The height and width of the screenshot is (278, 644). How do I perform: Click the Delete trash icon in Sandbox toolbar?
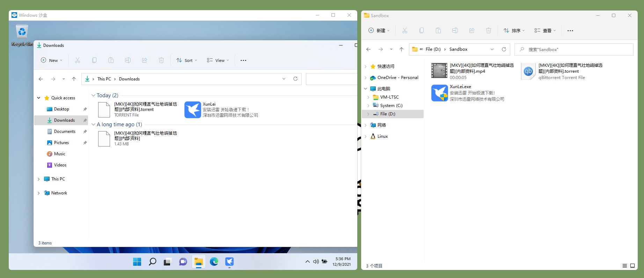[x=489, y=31]
